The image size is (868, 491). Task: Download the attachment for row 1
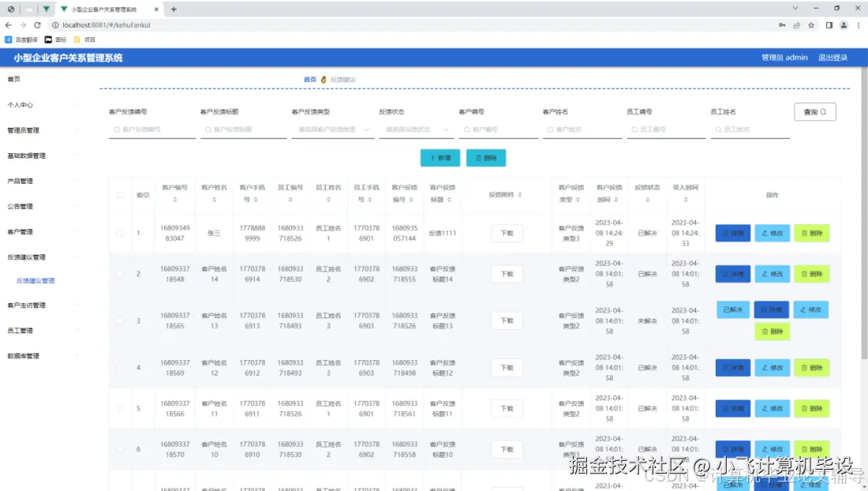(507, 233)
